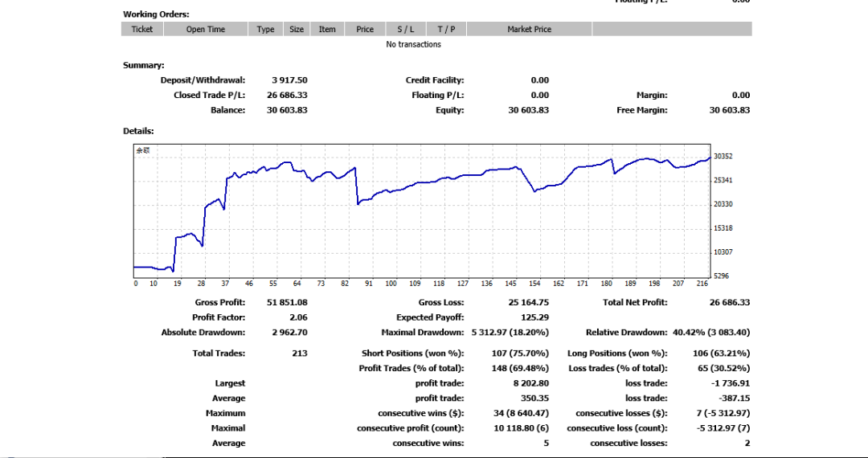
Task: Select the Open Time column header
Action: point(206,29)
